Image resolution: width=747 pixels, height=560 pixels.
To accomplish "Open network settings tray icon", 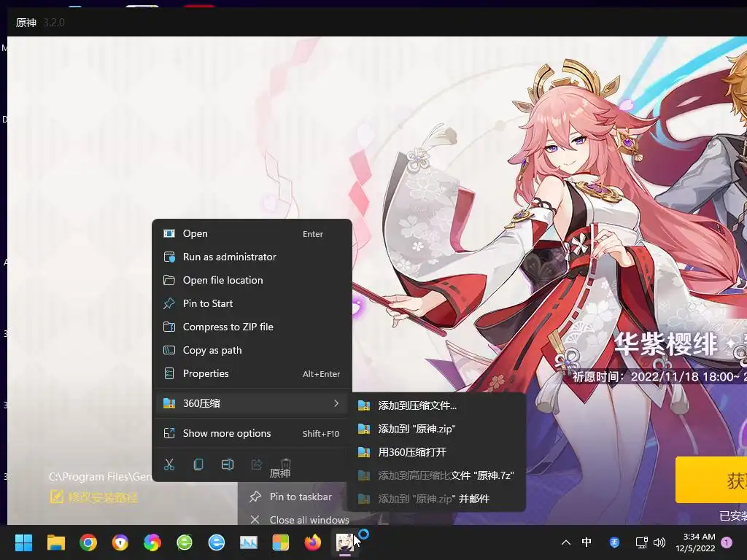I will pos(641,542).
